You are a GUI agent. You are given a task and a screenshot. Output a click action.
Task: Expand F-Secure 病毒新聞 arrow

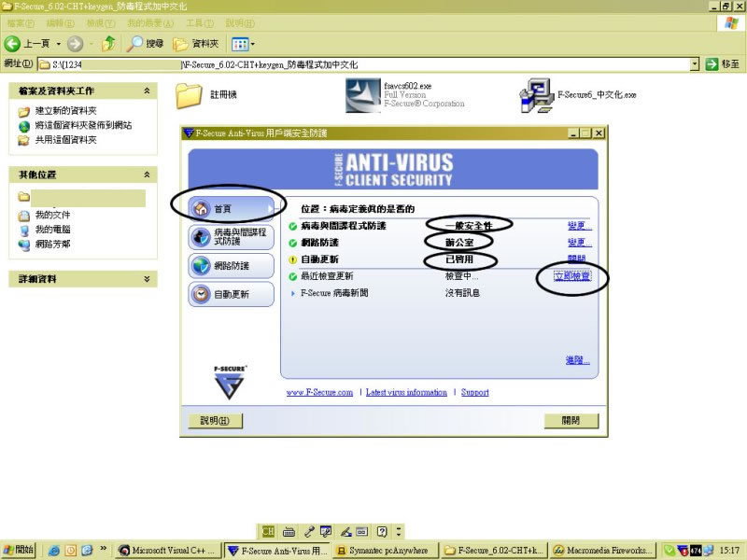click(293, 293)
